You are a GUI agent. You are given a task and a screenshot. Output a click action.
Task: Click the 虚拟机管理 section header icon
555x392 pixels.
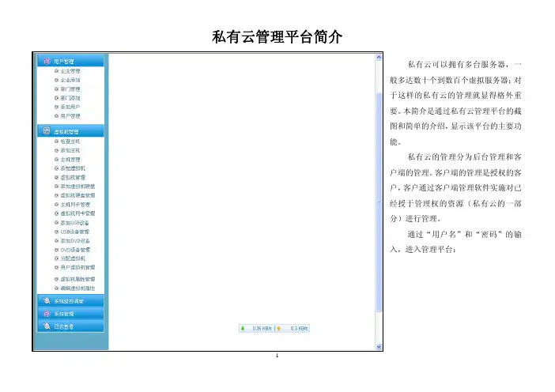(x=47, y=130)
